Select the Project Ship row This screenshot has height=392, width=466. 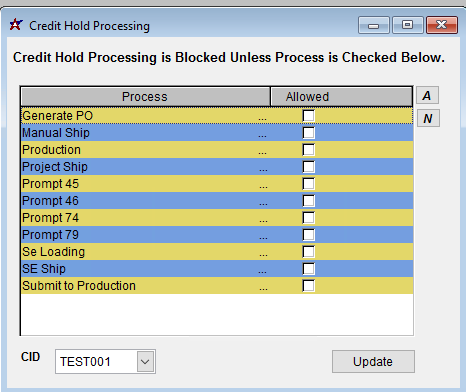pyautogui.click(x=217, y=167)
